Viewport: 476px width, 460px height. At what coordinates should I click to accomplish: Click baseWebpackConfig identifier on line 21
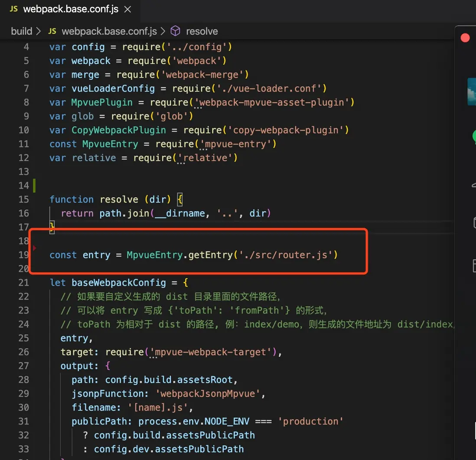coord(119,283)
